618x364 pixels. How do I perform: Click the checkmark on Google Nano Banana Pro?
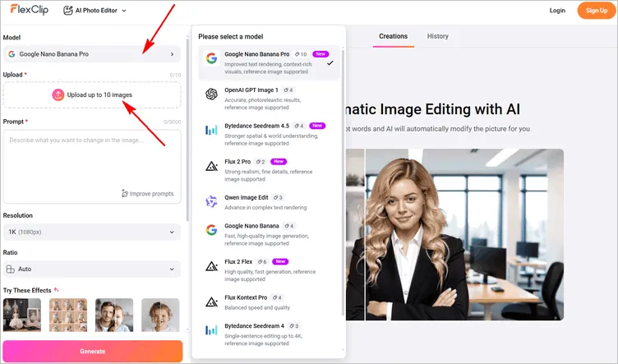pos(330,62)
